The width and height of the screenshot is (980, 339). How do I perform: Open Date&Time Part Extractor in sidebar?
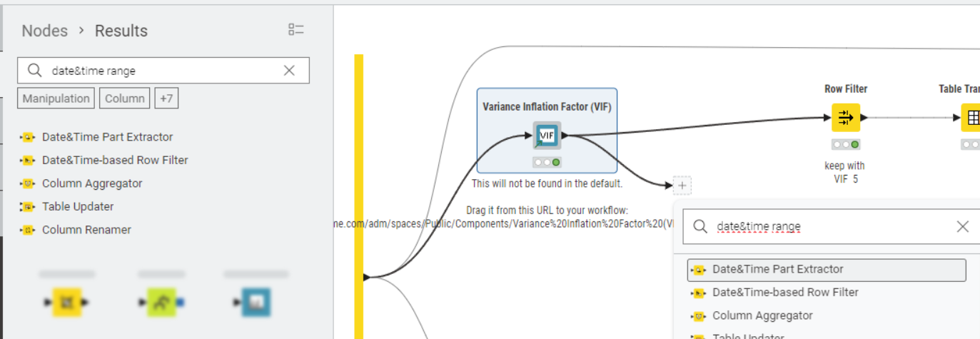tap(107, 137)
